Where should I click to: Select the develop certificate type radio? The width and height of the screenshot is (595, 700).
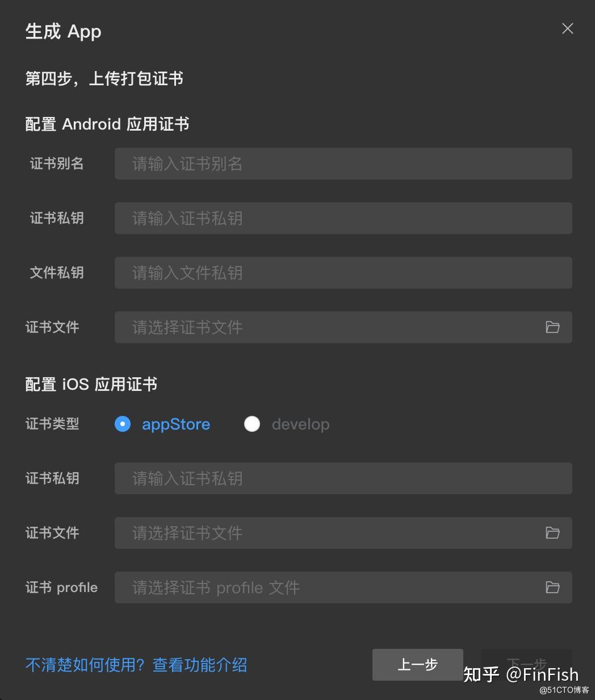tap(252, 424)
